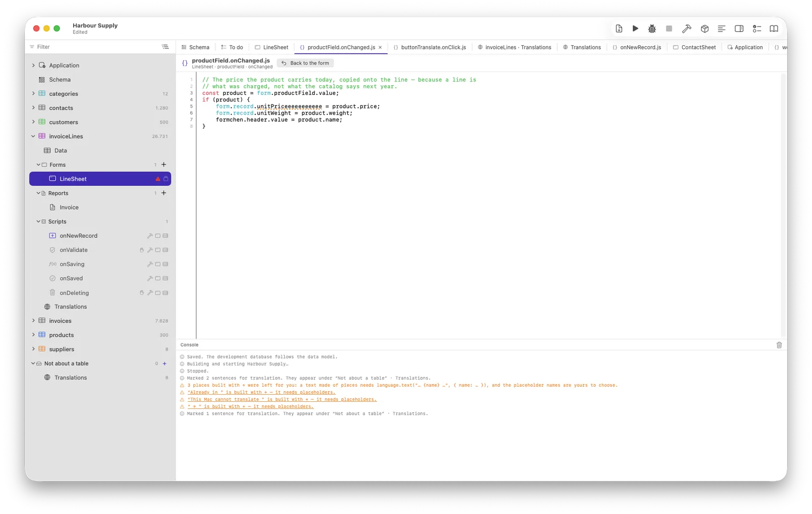Viewport: 812px width, 514px height.
Task: Open the "Already in" placeholder warning link
Action: point(261,392)
